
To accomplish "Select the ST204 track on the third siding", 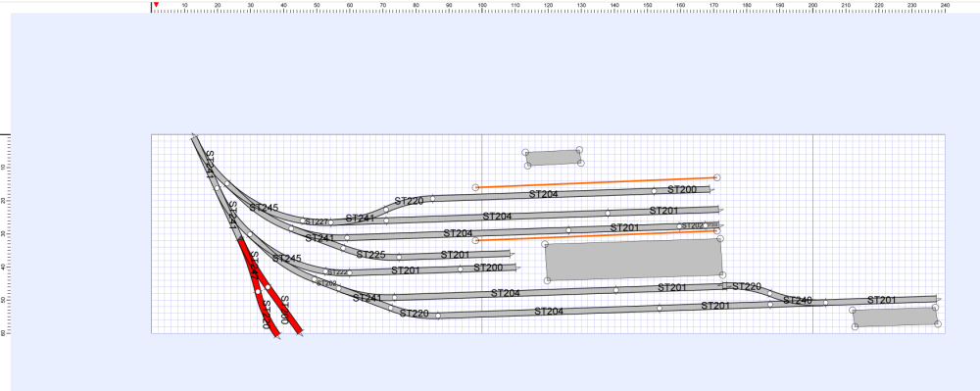I will (458, 233).
